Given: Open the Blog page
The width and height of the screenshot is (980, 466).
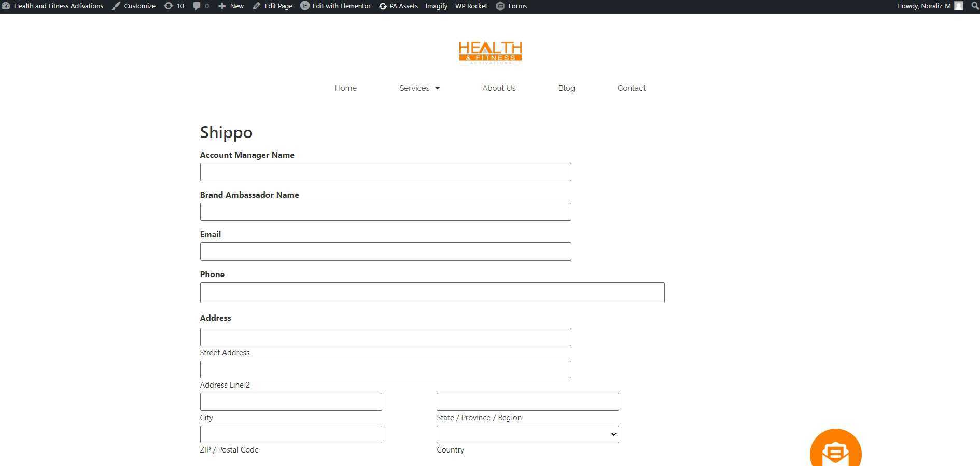Looking at the screenshot, I should (x=567, y=88).
